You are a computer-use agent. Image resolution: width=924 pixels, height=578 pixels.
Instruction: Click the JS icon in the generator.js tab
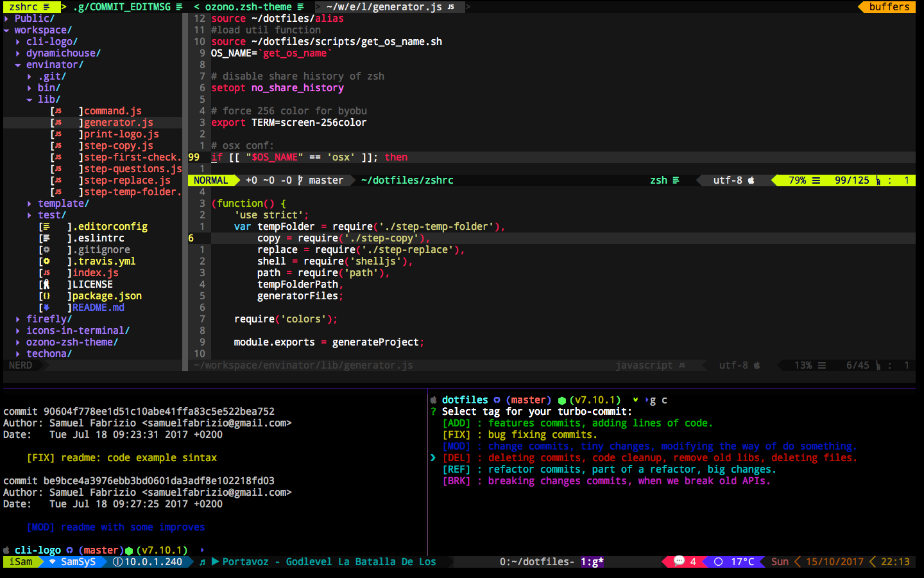451,7
